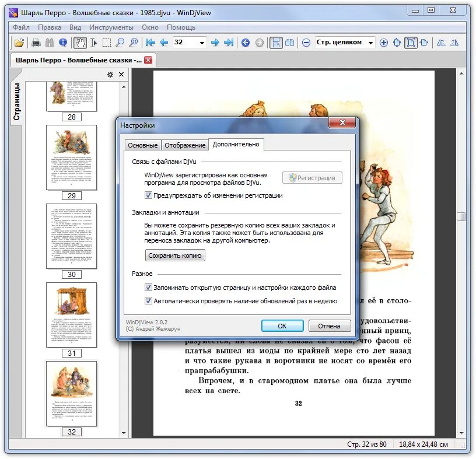Select page 29 thumbnail

(71, 157)
